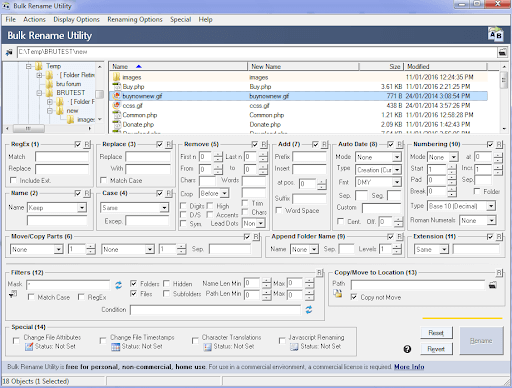Click the AB logo icon in the header
The height and width of the screenshot is (388, 512).
point(496,35)
